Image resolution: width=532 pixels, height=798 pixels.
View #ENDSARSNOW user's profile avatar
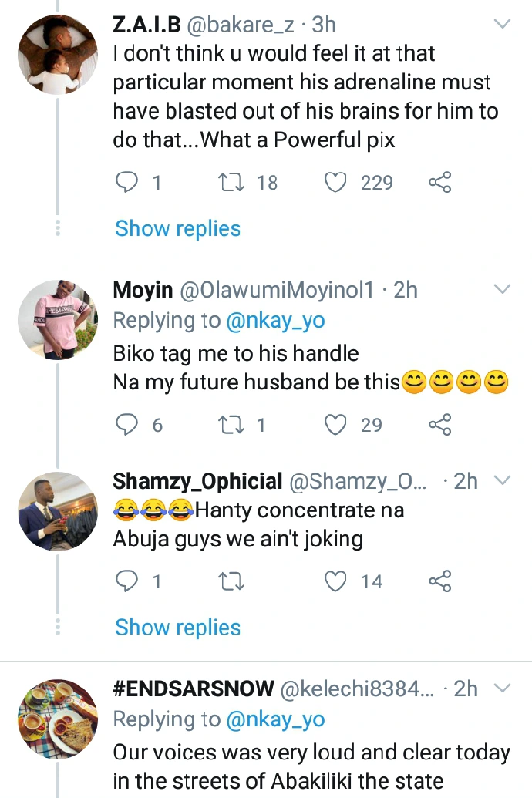click(58, 717)
